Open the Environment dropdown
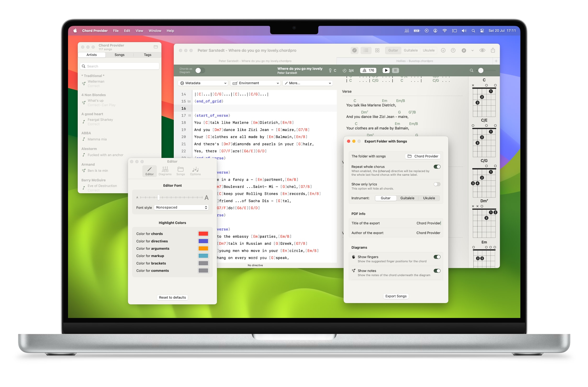This screenshot has height=387, width=588. 255,83
